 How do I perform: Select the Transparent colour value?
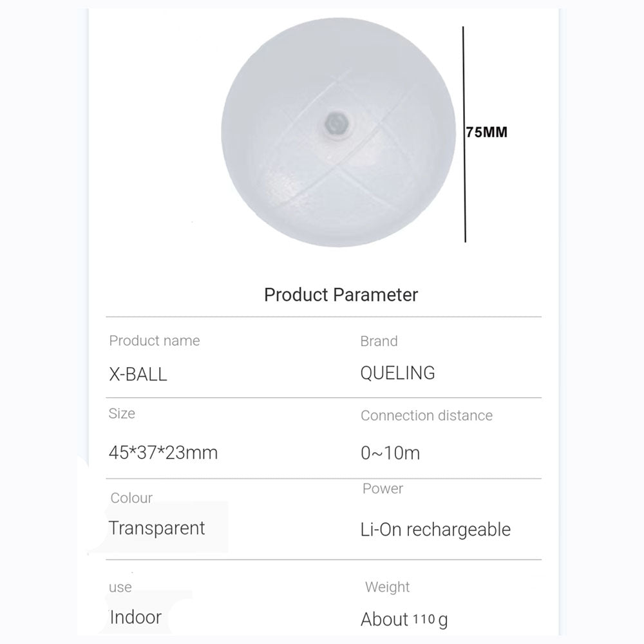coord(156,528)
